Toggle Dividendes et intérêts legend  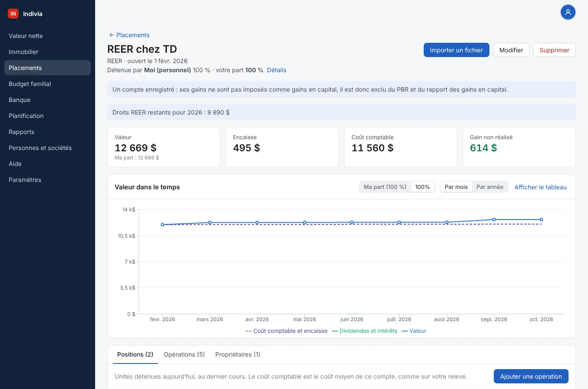coord(364,331)
